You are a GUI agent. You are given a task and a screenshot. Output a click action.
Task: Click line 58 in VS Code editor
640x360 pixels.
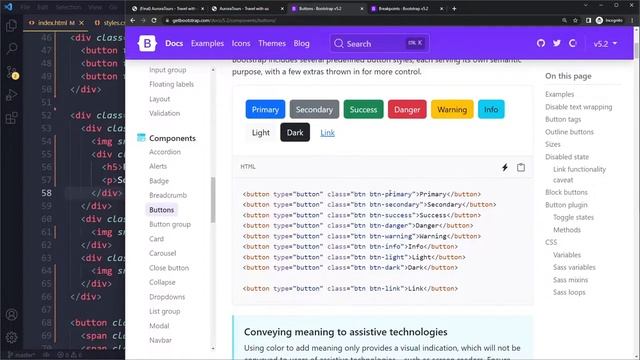[x=94, y=193]
